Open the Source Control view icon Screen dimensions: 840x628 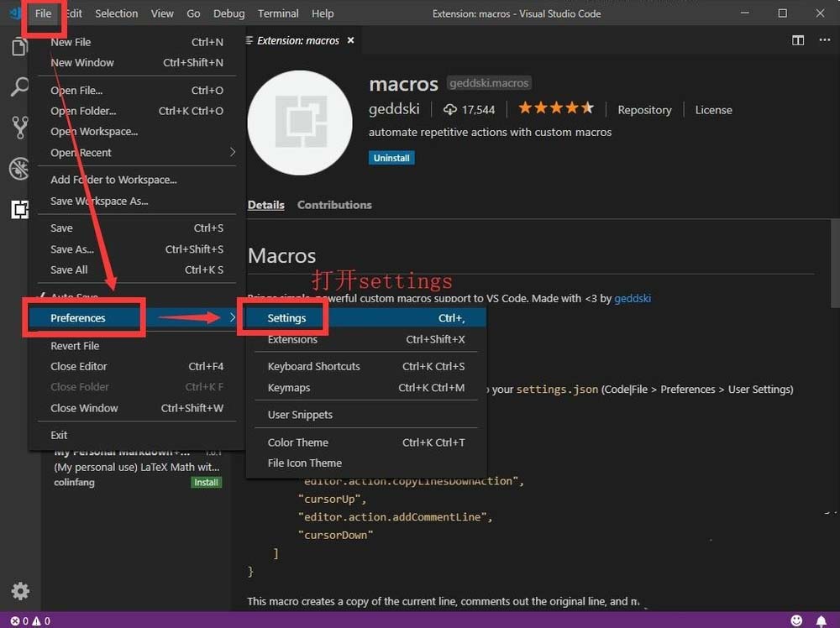click(x=19, y=126)
